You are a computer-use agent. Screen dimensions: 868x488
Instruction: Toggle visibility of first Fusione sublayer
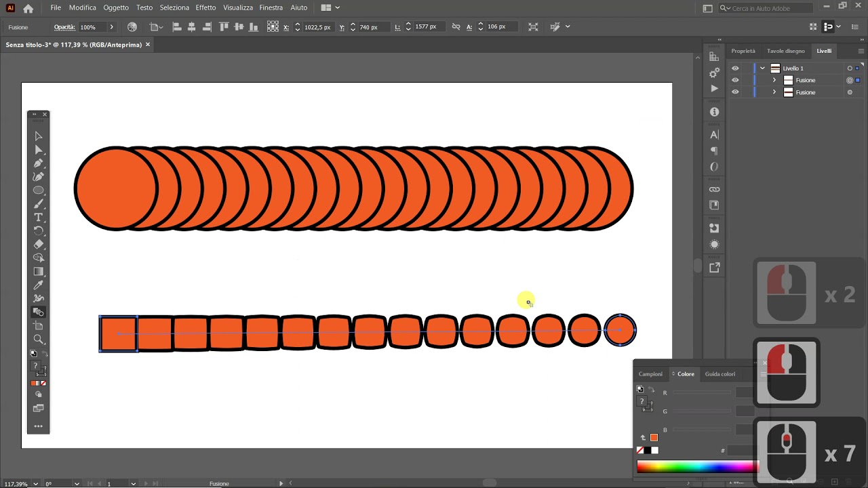tap(735, 80)
